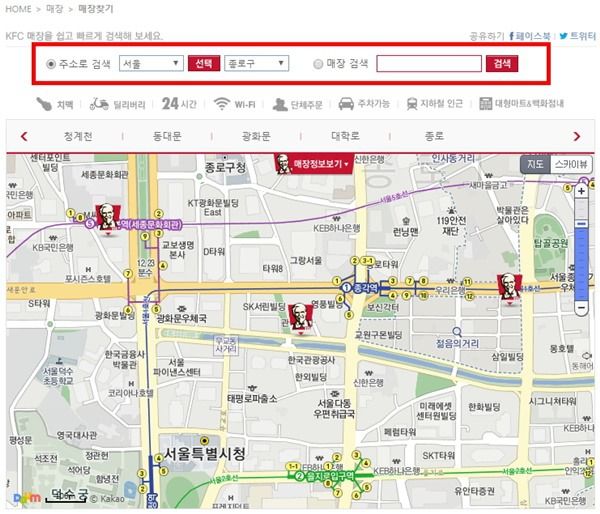Go to HOME breadcrumb

click(x=18, y=9)
